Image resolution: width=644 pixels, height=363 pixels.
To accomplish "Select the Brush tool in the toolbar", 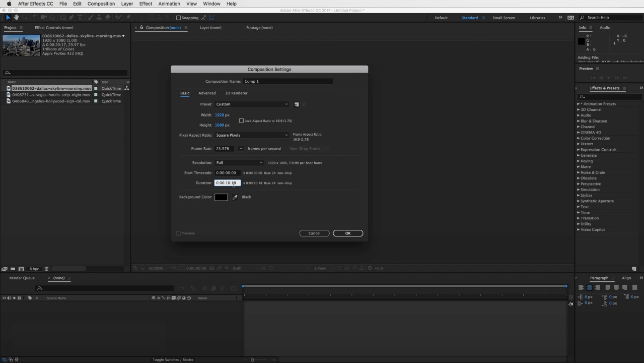I will (90, 17).
